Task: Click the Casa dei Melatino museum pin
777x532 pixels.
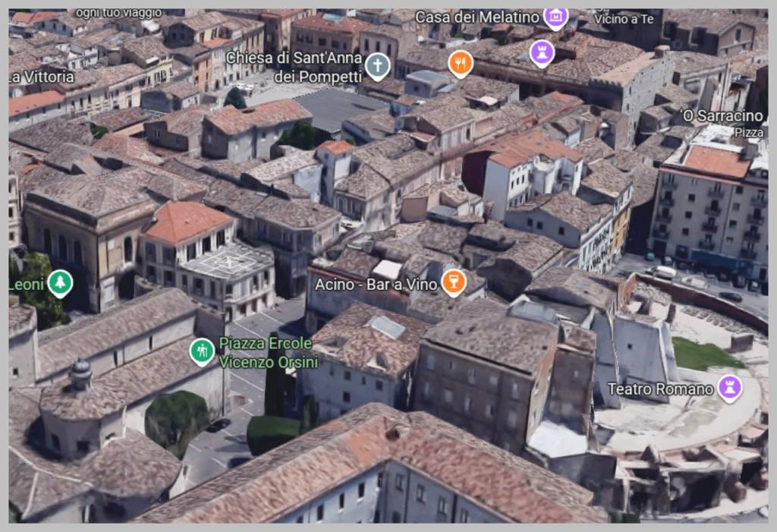Action: click(556, 16)
